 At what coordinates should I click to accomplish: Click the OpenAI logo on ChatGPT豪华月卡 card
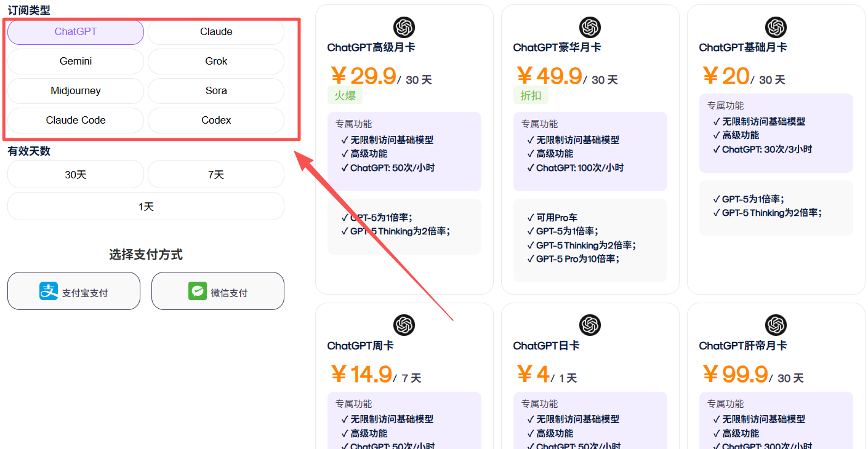[x=590, y=28]
